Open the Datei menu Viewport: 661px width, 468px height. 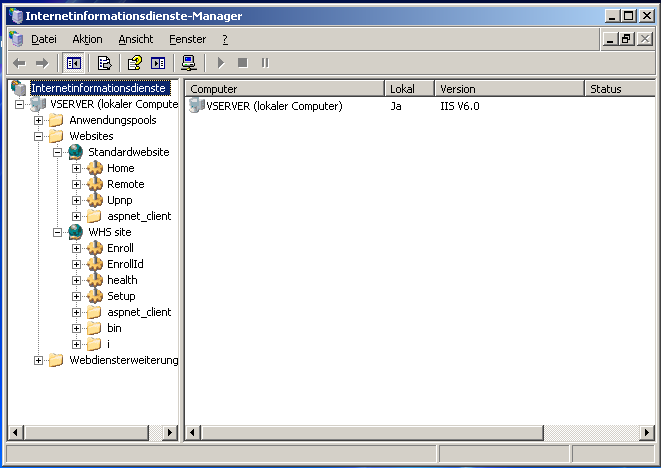point(44,39)
